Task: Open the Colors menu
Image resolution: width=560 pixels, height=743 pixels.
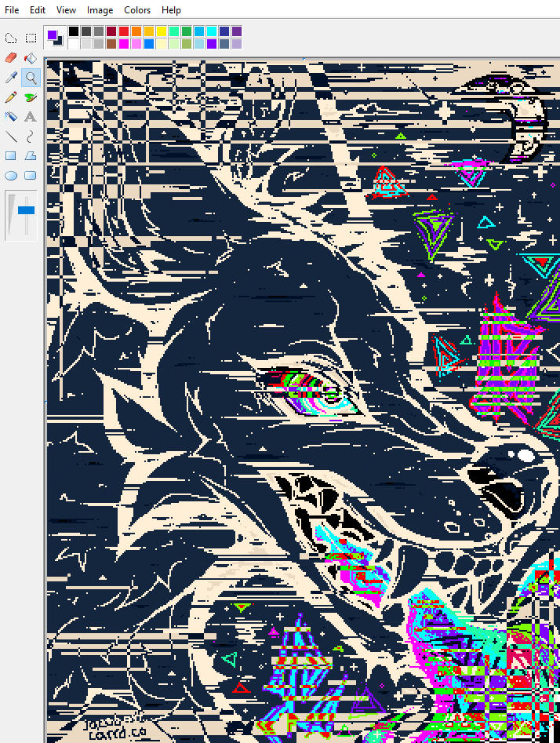Action: (137, 10)
